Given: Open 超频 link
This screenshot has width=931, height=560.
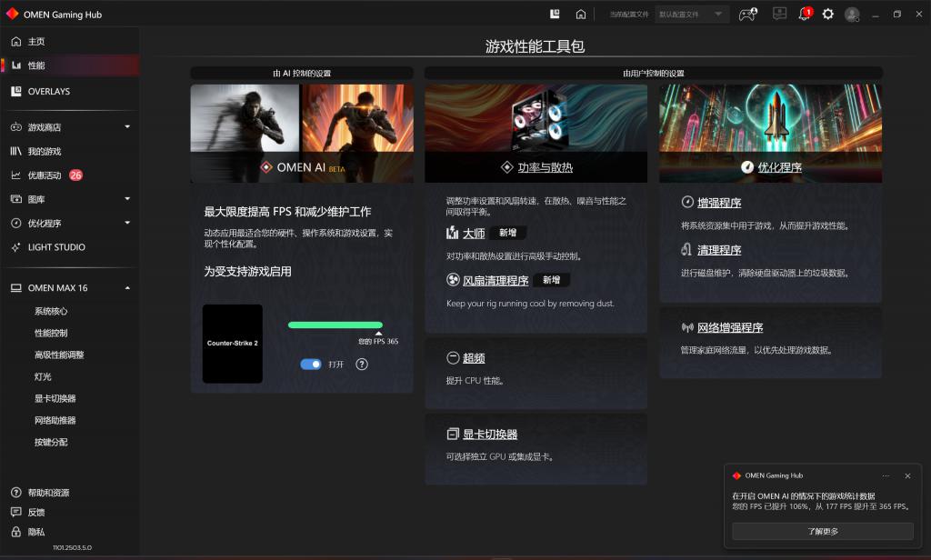Looking at the screenshot, I should [474, 358].
